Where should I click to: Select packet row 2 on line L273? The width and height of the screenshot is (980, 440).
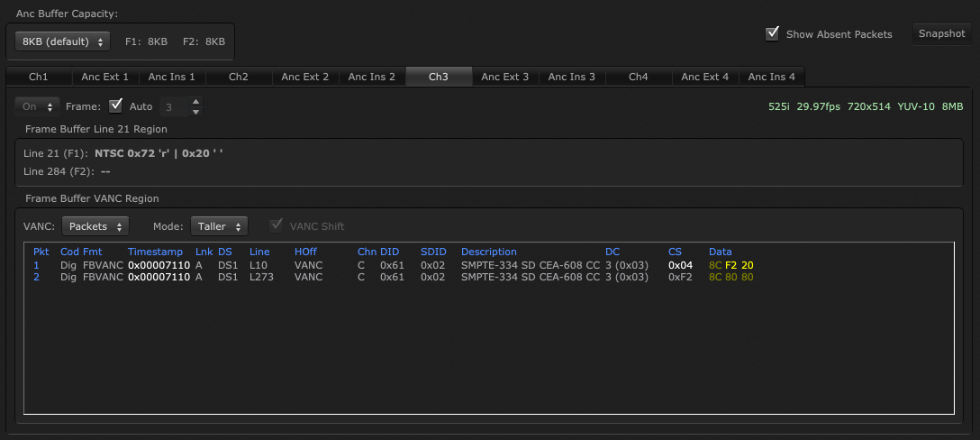tap(360, 277)
